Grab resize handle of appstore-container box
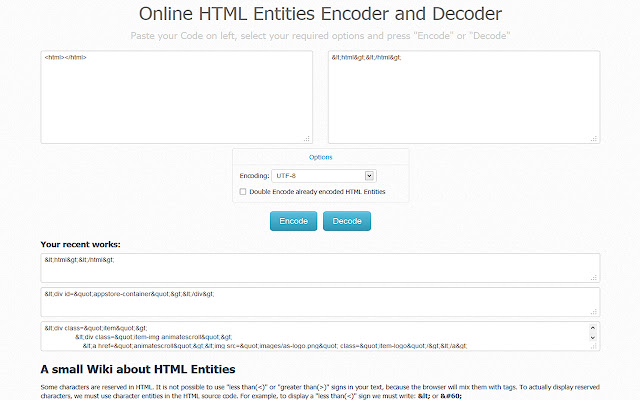The image size is (640, 400). [594, 312]
